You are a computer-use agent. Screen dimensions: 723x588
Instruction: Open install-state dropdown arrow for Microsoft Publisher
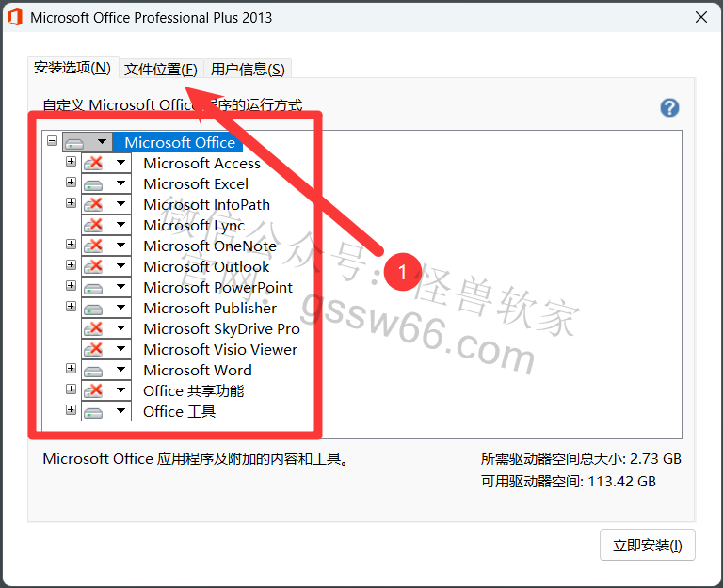(x=120, y=308)
